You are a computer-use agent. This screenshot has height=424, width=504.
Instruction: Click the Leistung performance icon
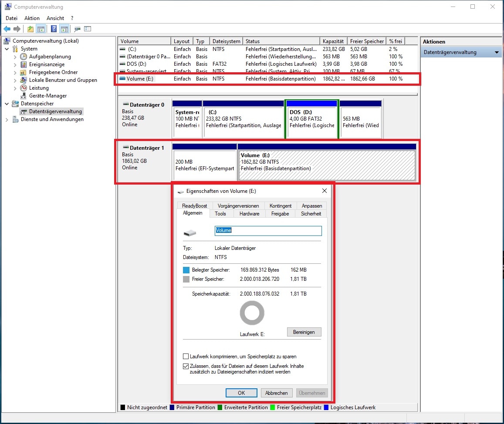pos(24,87)
